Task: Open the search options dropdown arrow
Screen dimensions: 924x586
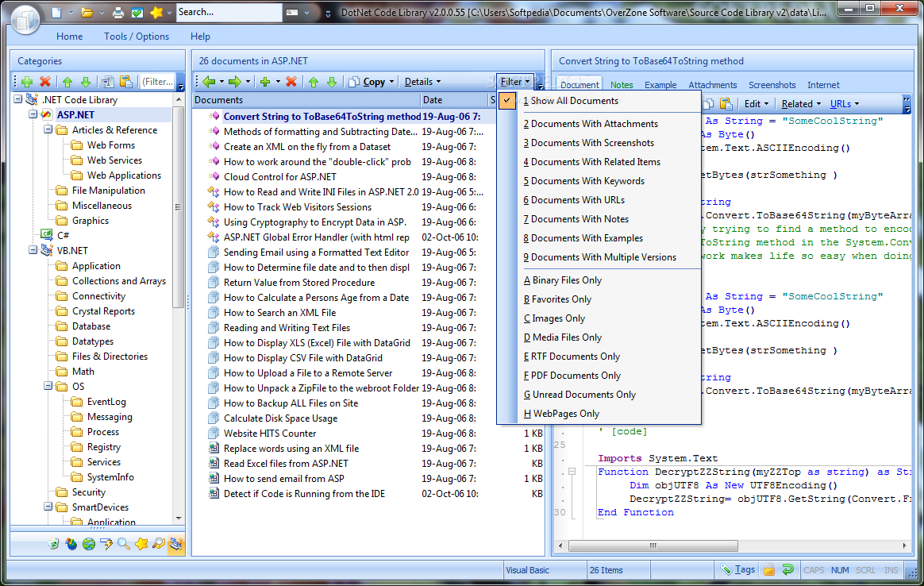Action: coord(306,13)
